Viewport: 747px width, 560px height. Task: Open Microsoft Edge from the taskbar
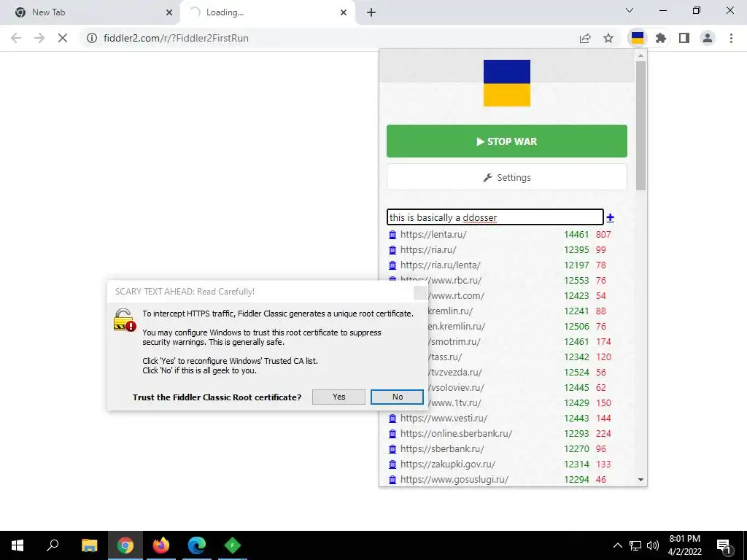pyautogui.click(x=197, y=545)
